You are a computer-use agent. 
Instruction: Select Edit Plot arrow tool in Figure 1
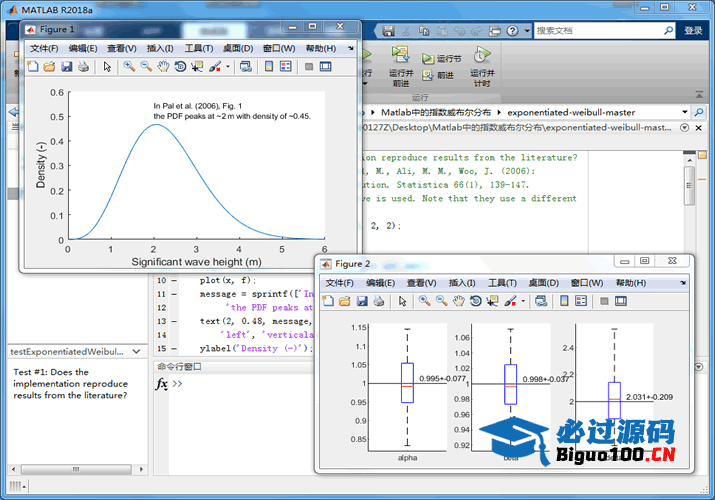tap(107, 67)
